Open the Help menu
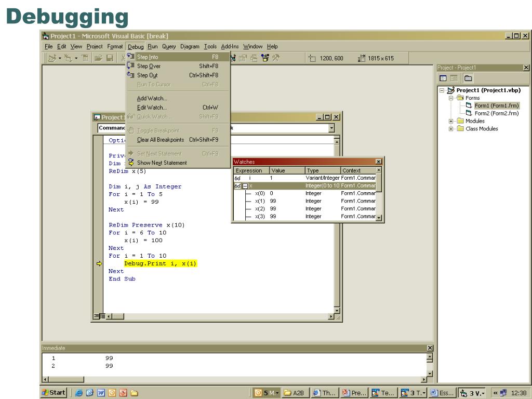 (x=272, y=46)
